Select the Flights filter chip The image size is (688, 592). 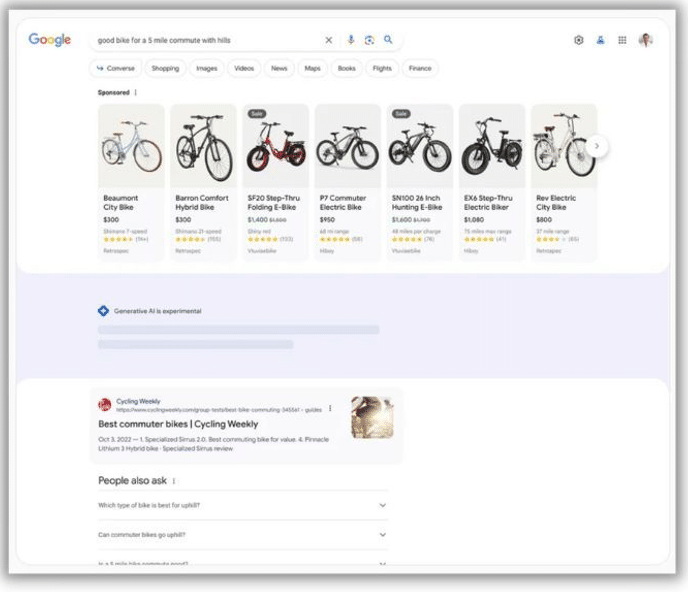pos(382,68)
